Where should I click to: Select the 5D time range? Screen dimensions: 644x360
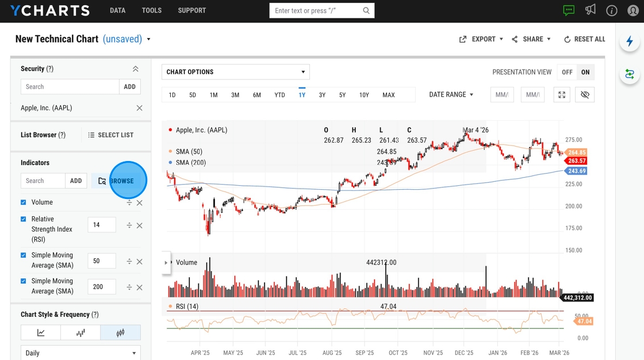[x=193, y=95]
